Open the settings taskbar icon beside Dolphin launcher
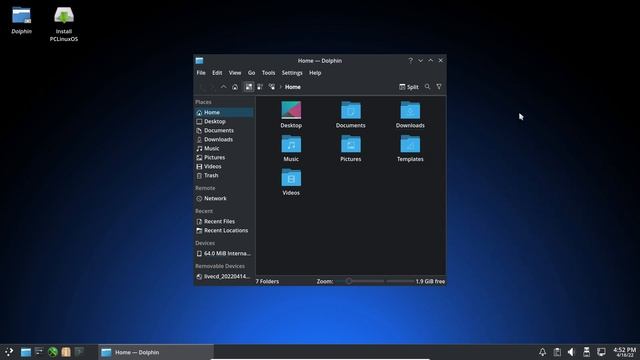This screenshot has width=640, height=360. [39, 352]
